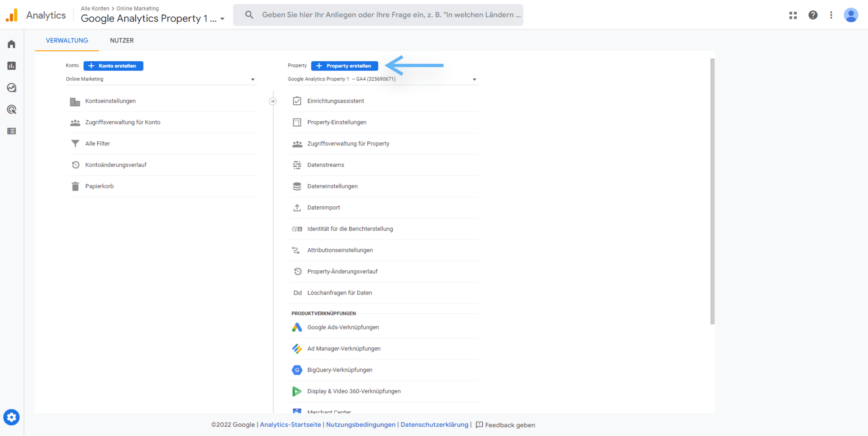868x436 pixels.
Task: Open Advertising sidebar icon
Action: click(x=11, y=109)
